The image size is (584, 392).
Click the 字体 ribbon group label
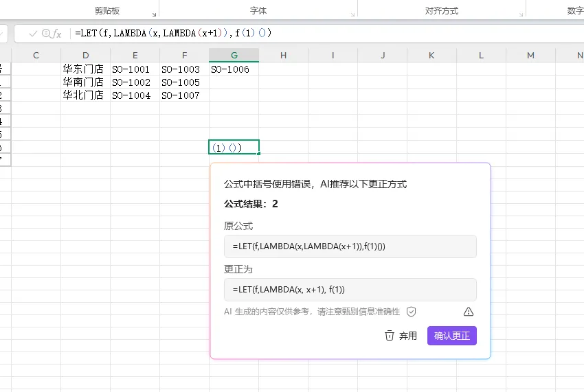click(x=258, y=11)
